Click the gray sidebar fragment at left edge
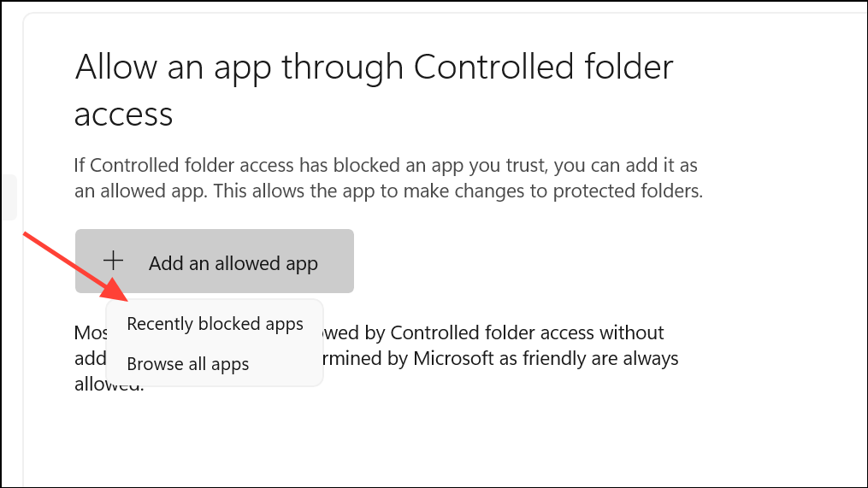 [x=8, y=197]
